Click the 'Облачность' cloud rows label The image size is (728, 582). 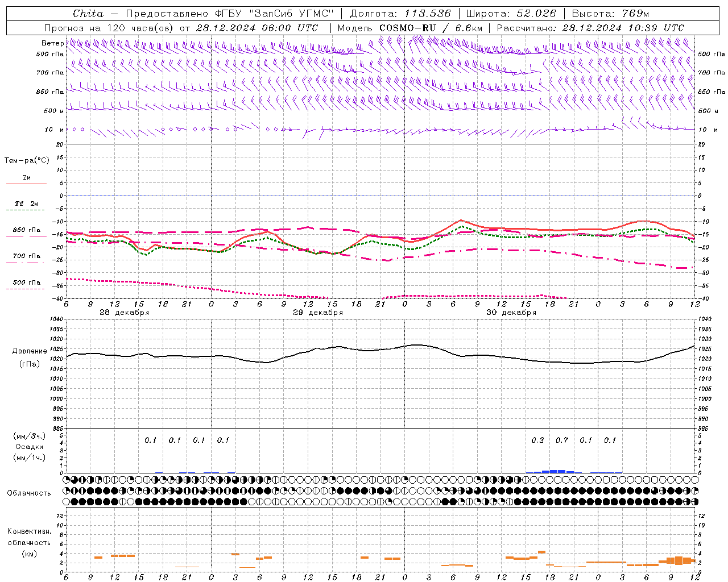pos(29,493)
